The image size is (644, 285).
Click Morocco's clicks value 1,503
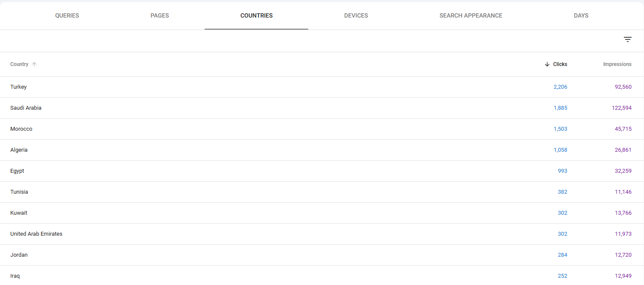(560, 129)
